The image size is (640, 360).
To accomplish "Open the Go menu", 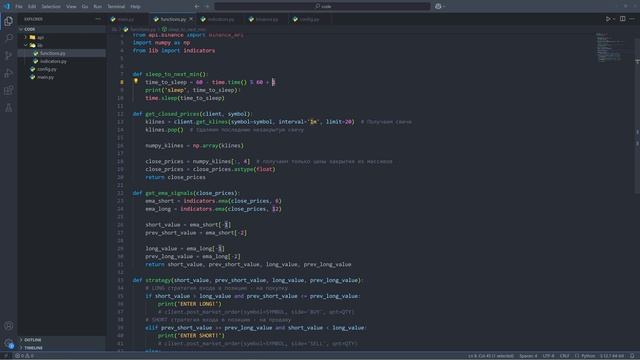I will point(84,7).
